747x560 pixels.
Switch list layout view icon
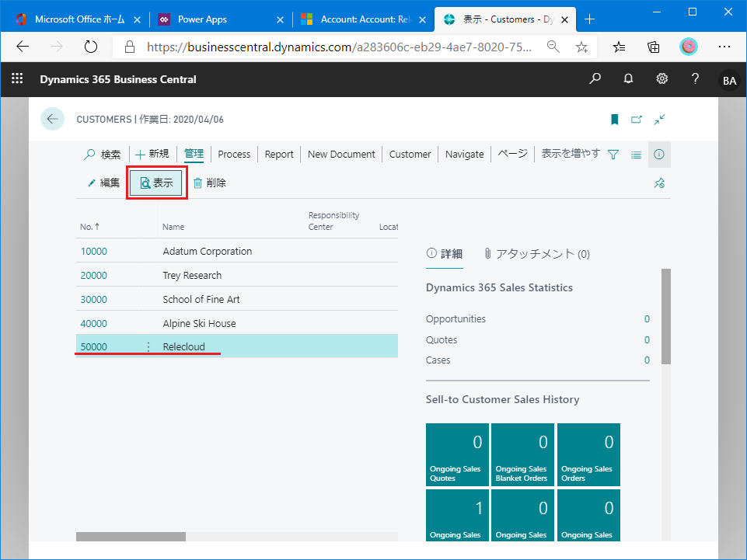pyautogui.click(x=636, y=155)
